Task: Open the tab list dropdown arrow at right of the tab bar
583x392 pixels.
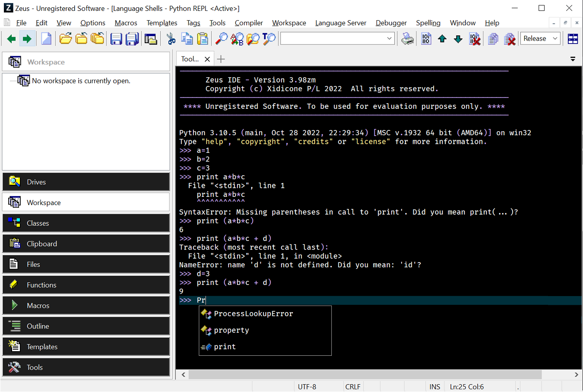Action: click(573, 59)
